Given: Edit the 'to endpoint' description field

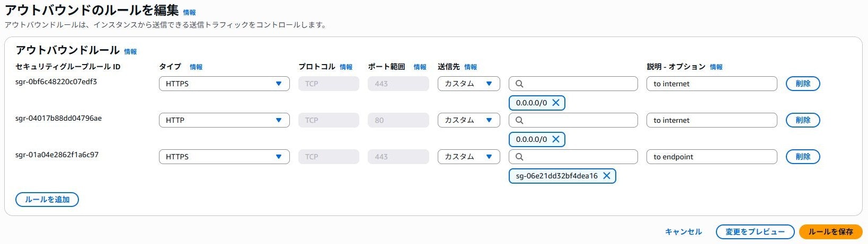Looking at the screenshot, I should click(712, 157).
